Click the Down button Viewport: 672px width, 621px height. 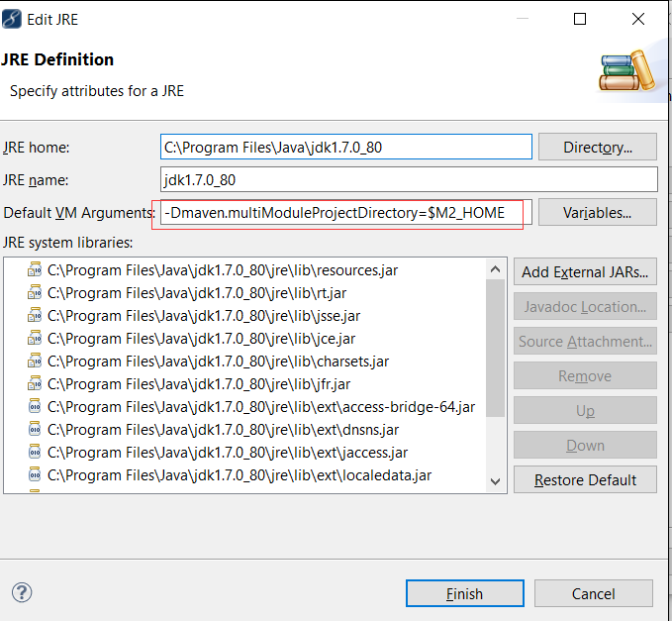pyautogui.click(x=585, y=445)
